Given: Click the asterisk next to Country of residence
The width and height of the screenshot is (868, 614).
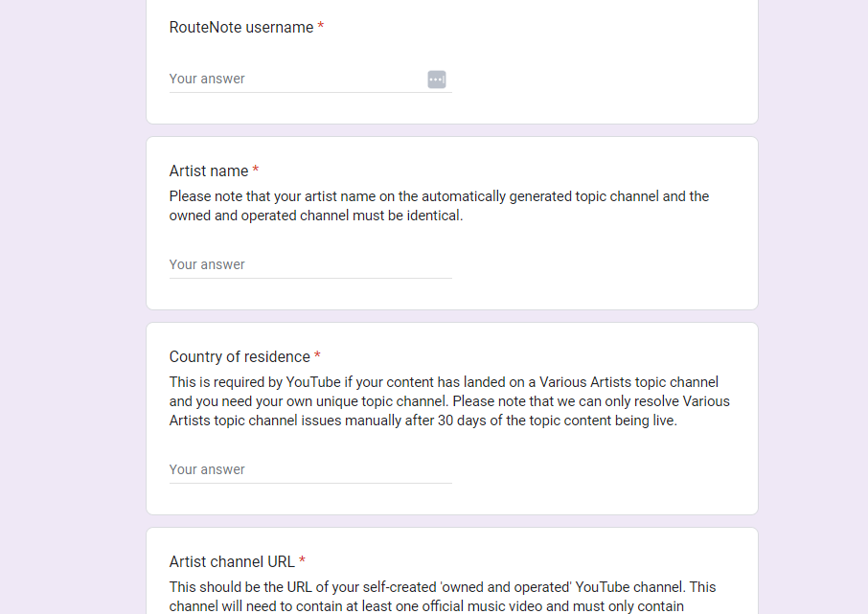Looking at the screenshot, I should pyautogui.click(x=317, y=357).
